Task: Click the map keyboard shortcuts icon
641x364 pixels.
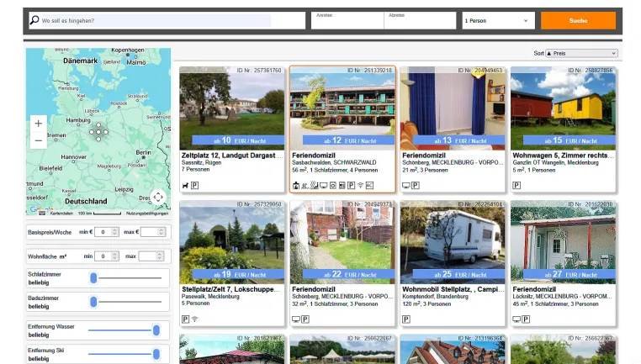Action: coord(42,214)
